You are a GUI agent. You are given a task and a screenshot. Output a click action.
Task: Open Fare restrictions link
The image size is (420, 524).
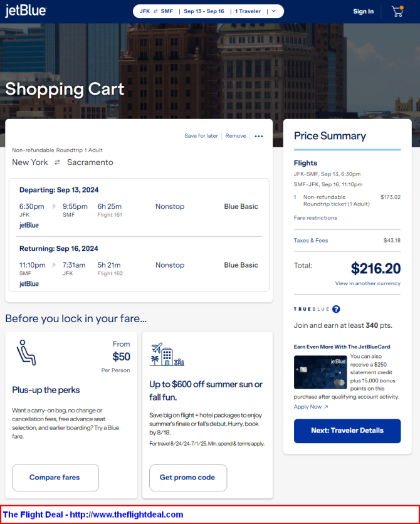coord(315,218)
